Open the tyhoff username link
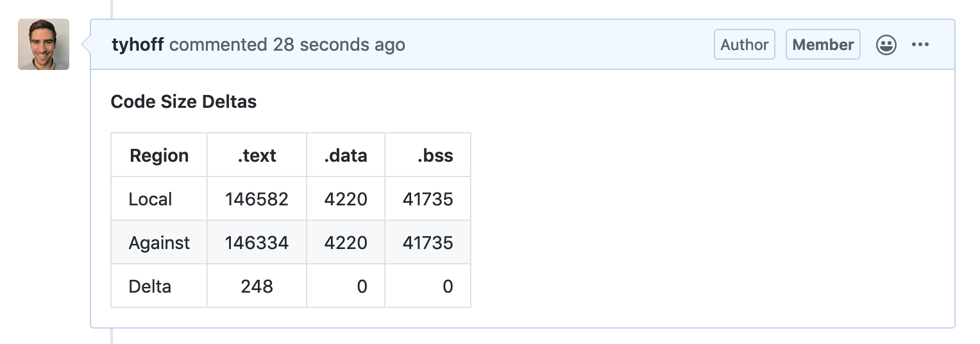 point(137,45)
